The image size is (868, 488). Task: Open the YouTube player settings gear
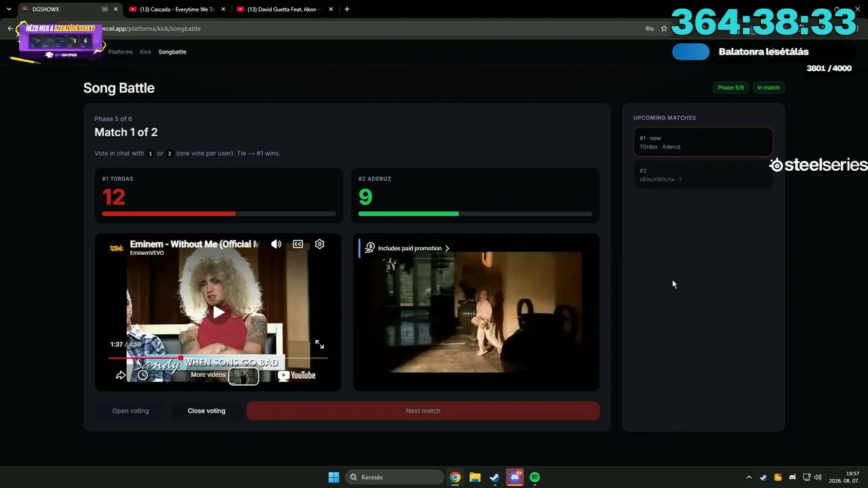(319, 244)
